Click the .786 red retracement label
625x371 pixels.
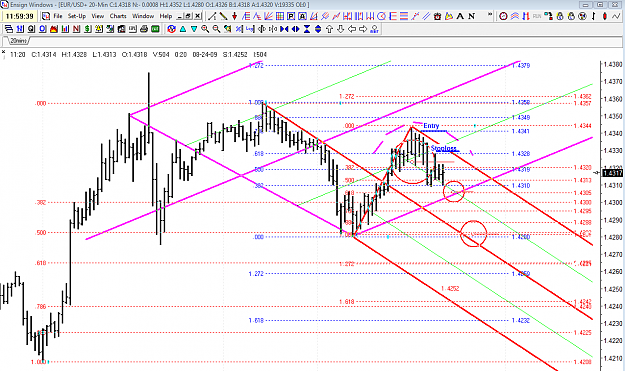[x=41, y=306]
